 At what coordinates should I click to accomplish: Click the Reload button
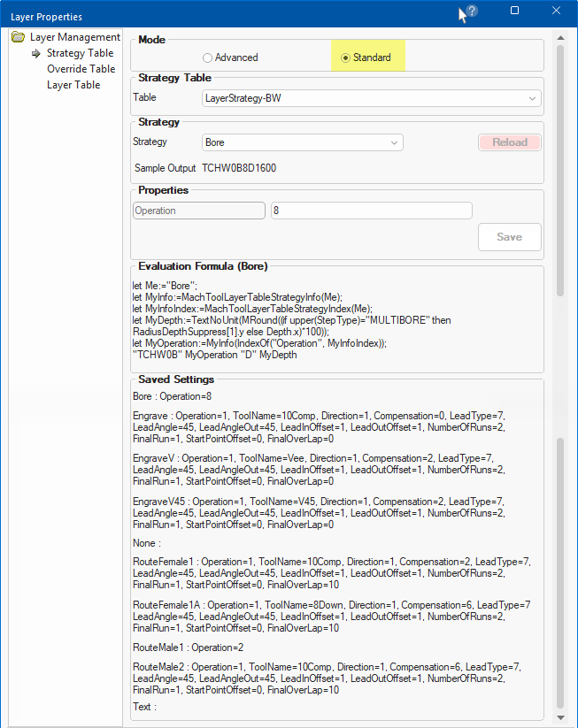[x=509, y=142]
